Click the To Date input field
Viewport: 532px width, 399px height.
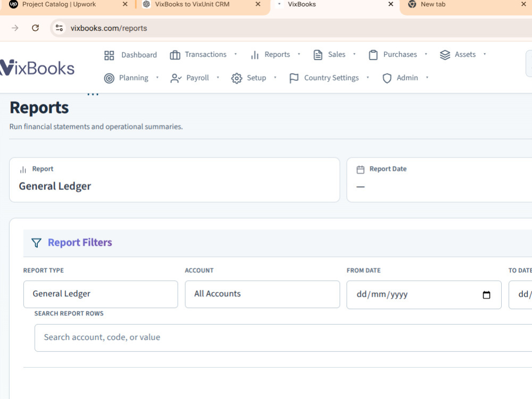[520, 295]
